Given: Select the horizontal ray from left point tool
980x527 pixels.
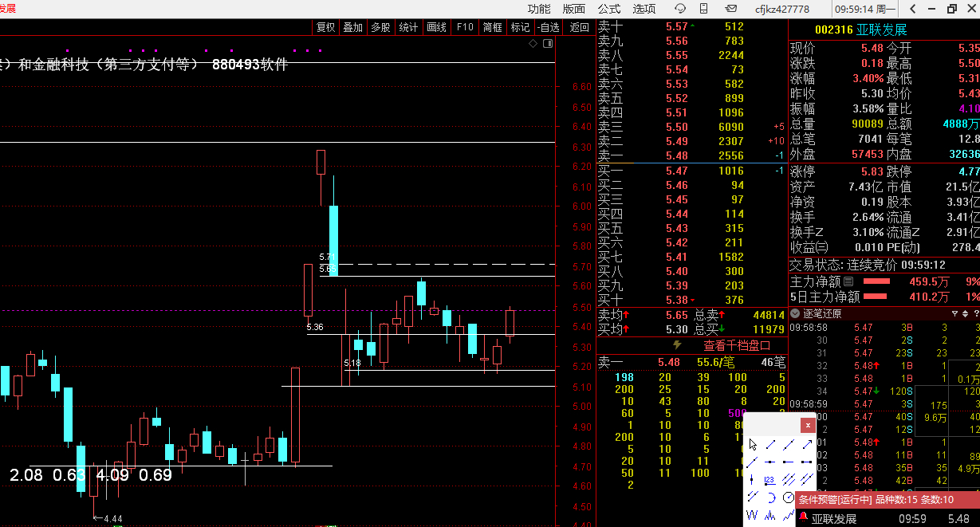Looking at the screenshot, I should pyautogui.click(x=789, y=462).
